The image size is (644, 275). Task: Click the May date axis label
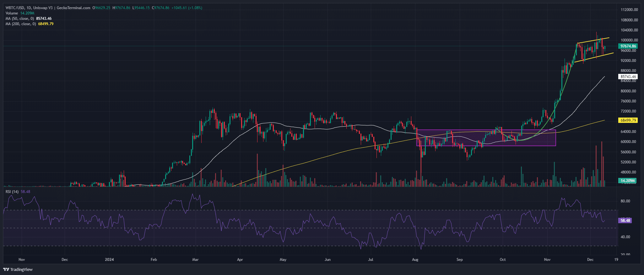point(283,260)
